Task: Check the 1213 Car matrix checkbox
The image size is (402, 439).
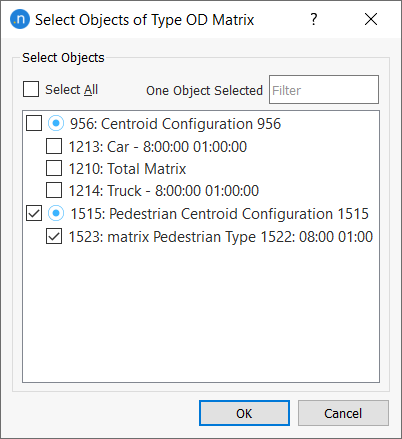Action: [x=54, y=146]
